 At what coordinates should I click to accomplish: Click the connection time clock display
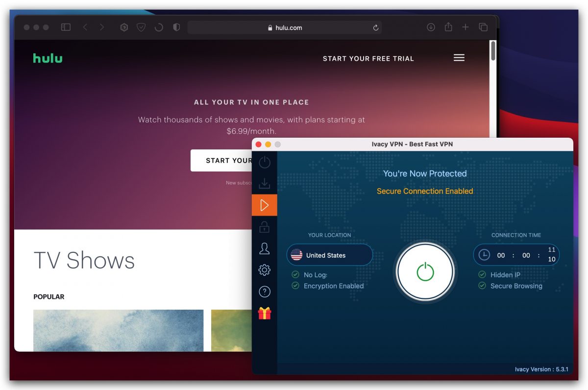click(x=516, y=255)
